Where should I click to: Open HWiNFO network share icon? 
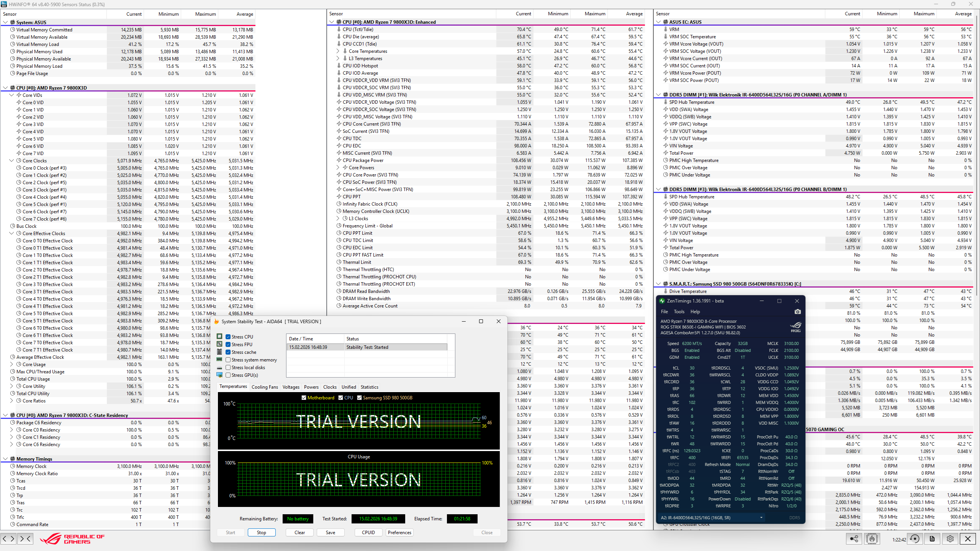[x=854, y=539]
